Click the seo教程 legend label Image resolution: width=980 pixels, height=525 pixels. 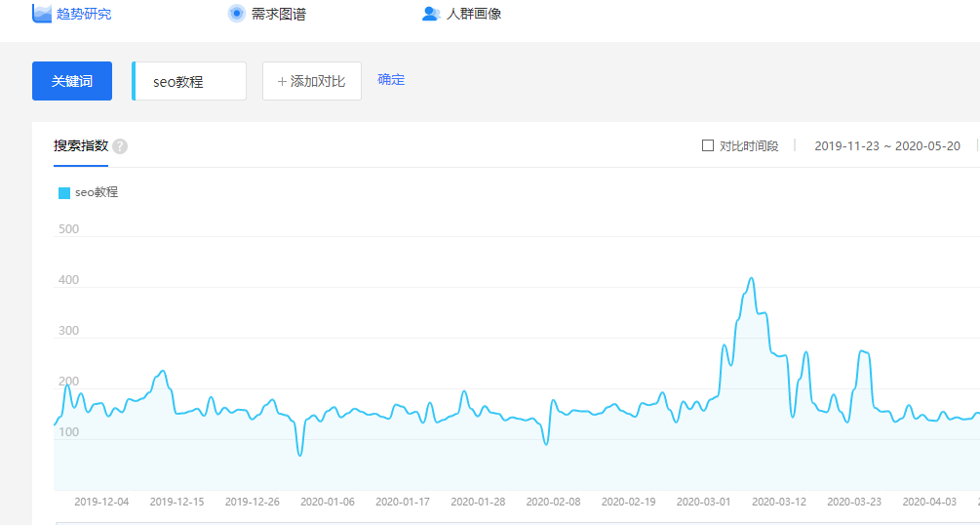coord(97,192)
